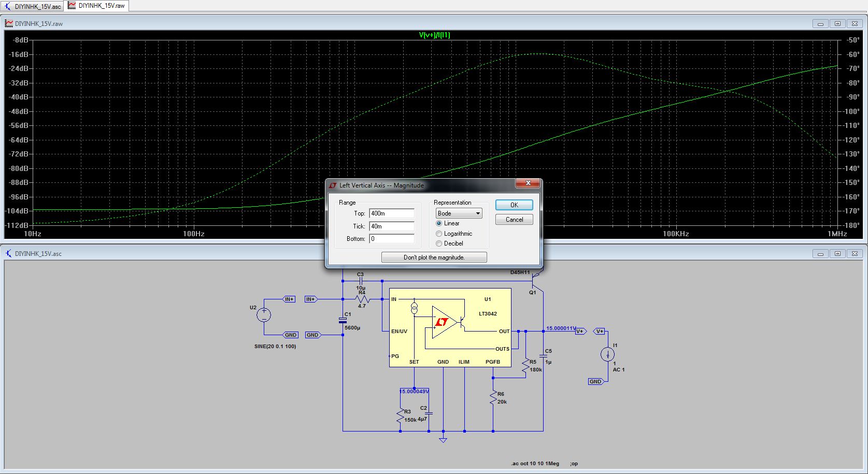Select capacitor C2 4µ7 symbol
This screenshot has width=868, height=474.
coord(429,414)
